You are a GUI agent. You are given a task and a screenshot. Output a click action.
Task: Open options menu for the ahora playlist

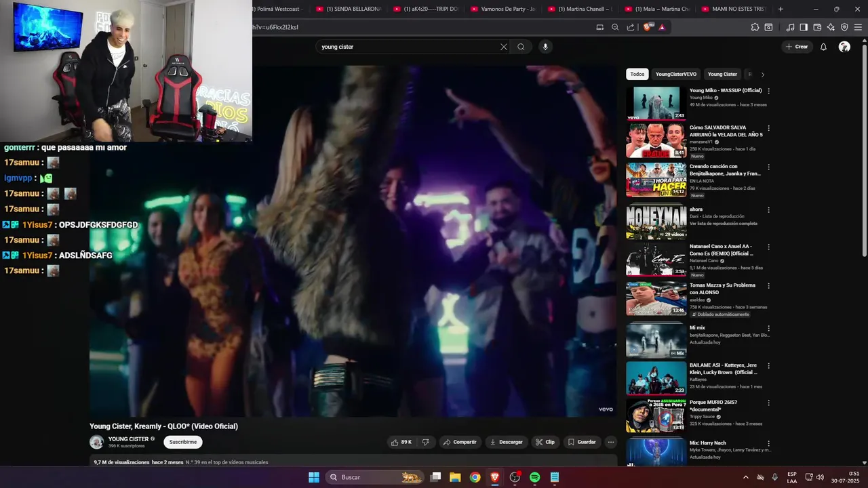point(768,210)
